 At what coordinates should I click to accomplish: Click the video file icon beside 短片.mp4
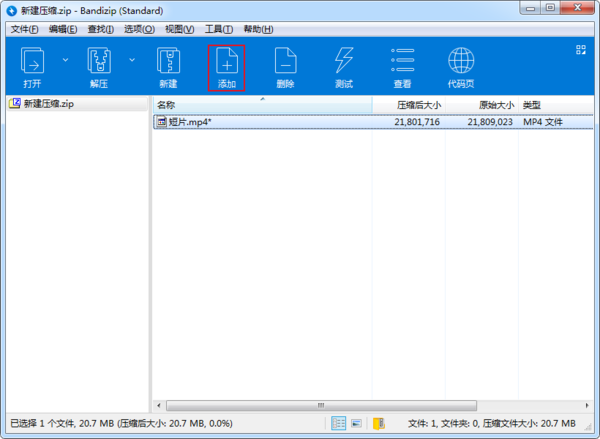pos(162,122)
